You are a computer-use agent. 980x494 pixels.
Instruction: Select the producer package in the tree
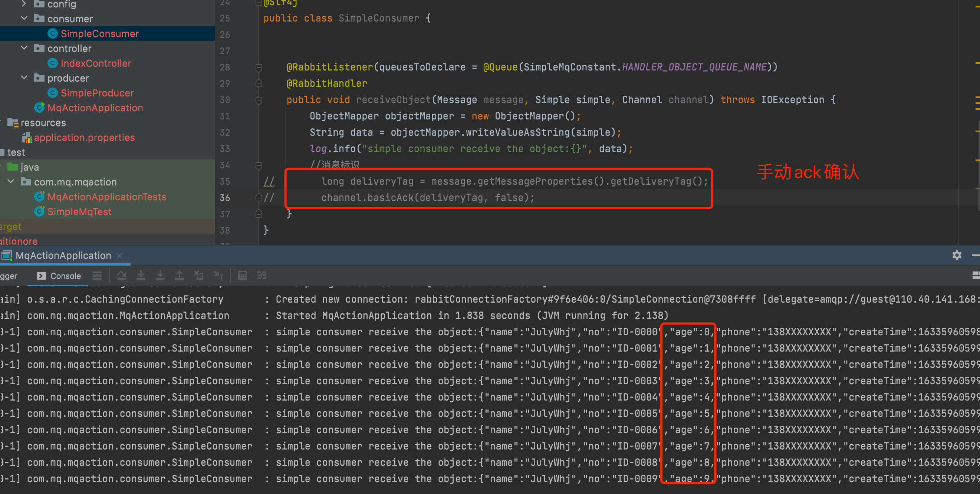coord(68,78)
